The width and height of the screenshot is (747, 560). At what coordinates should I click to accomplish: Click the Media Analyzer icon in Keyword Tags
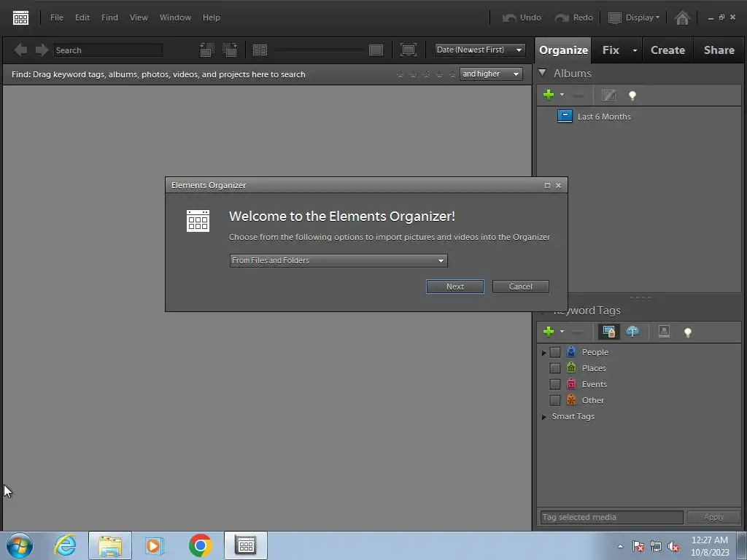[x=609, y=332]
